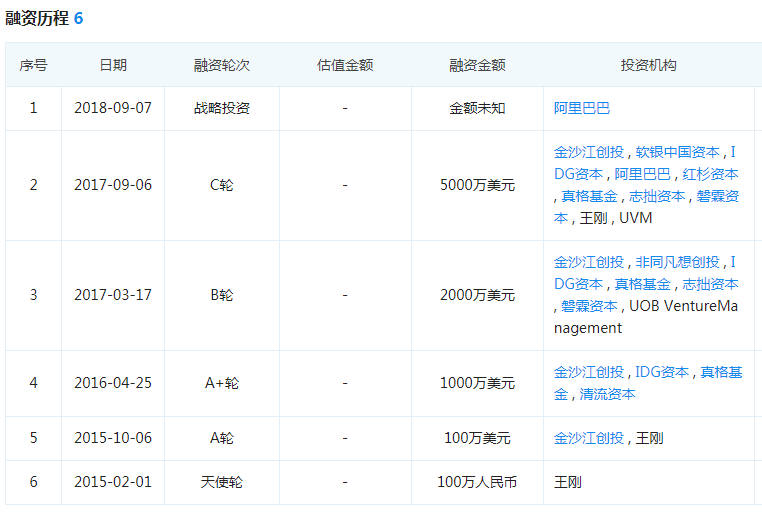Click the 日期 column header
The height and width of the screenshot is (515, 762).
pyautogui.click(x=113, y=65)
